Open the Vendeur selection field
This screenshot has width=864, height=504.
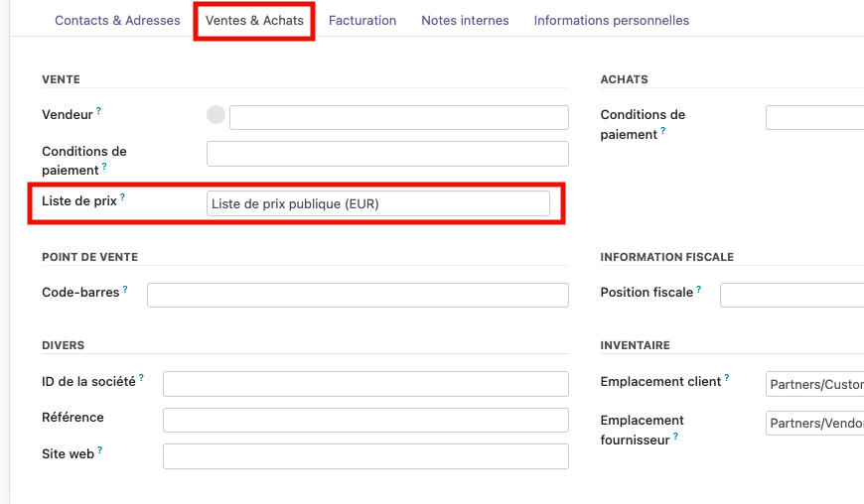point(398,117)
